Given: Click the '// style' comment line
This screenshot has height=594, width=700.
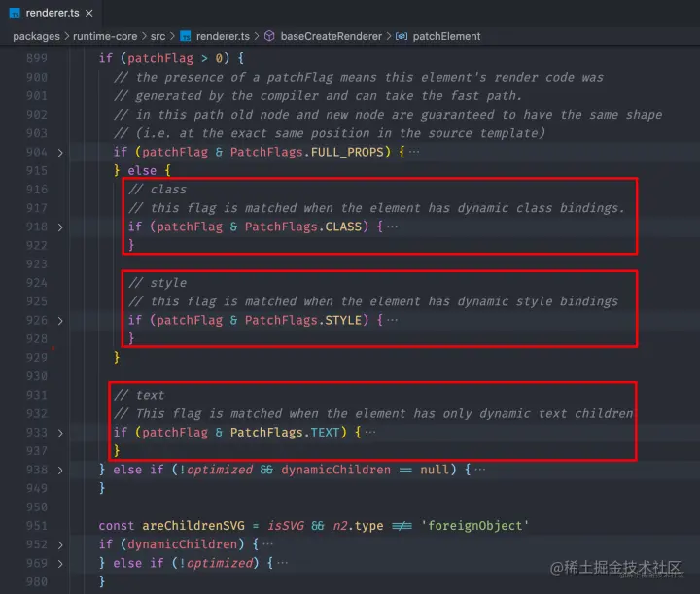Looking at the screenshot, I should point(157,283).
